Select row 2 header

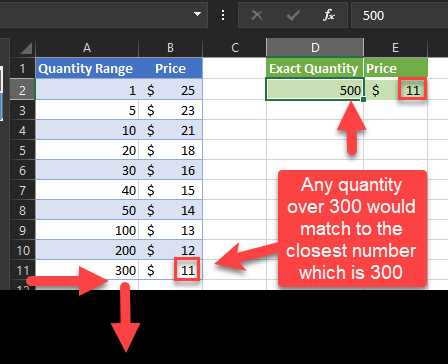pos(22,89)
